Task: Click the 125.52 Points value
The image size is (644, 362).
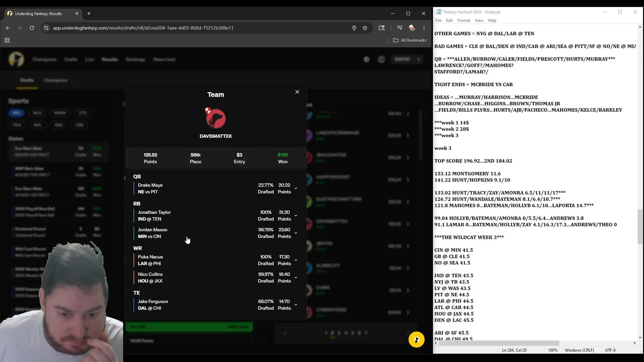Action: [150, 155]
